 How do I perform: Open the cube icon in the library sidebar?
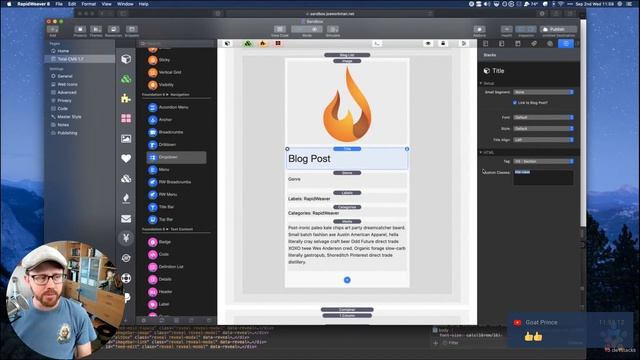126,59
